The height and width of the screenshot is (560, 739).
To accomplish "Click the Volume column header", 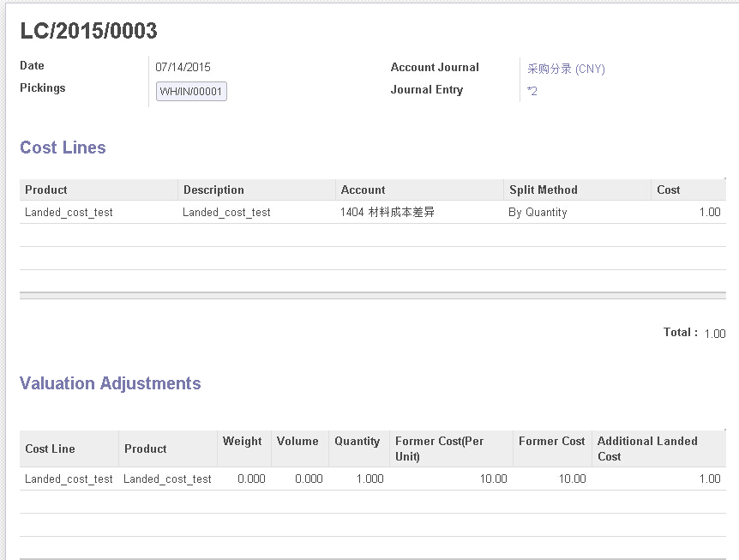I will pos(297,441).
